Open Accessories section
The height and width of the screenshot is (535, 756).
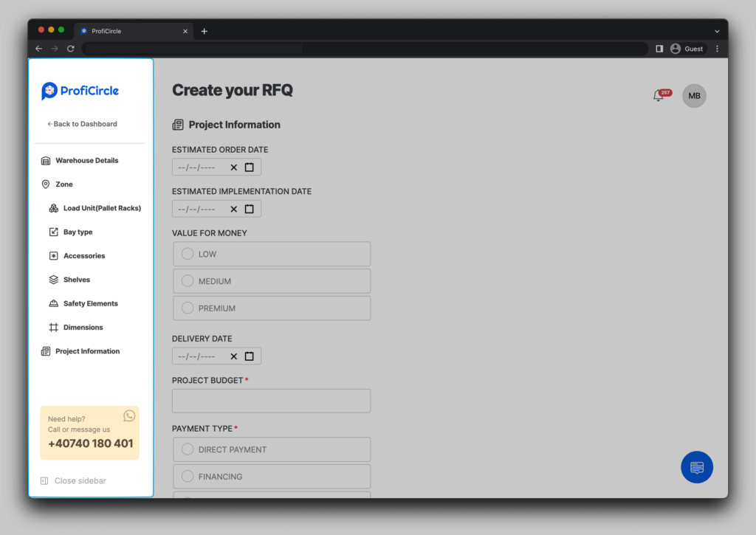coord(84,256)
